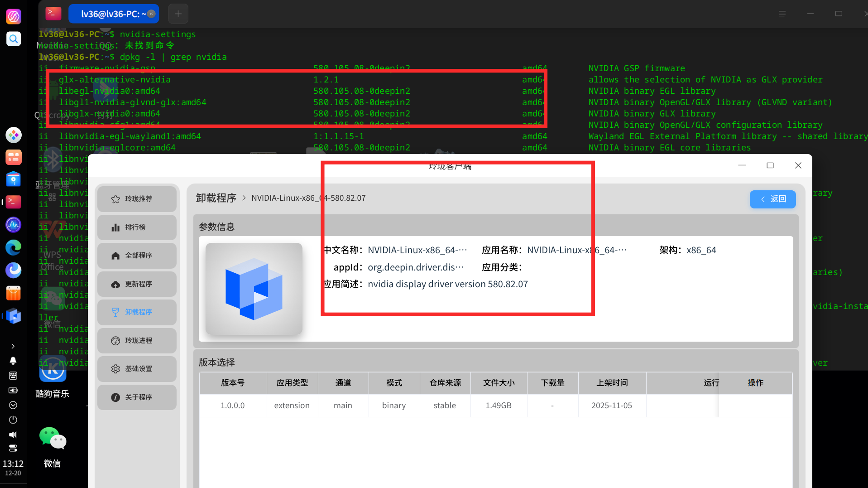Click the volume speaker icon in the dock
This screenshot has width=868, height=488.
click(13, 435)
